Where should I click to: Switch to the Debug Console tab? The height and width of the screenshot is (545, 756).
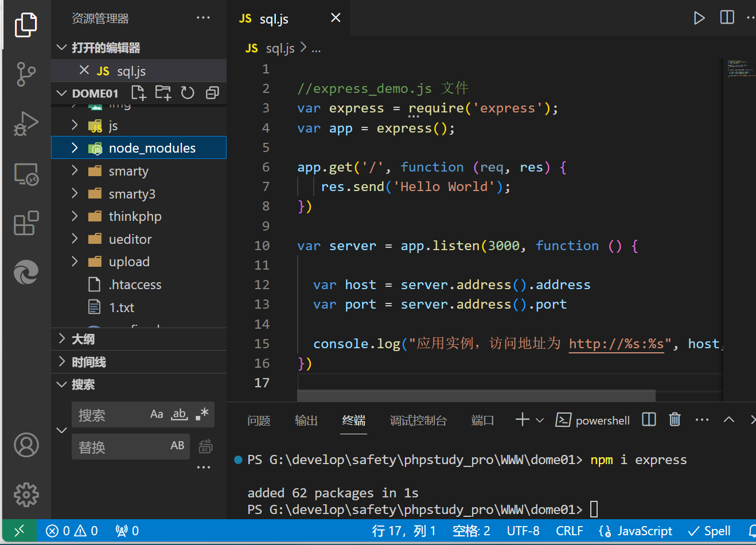click(x=418, y=421)
